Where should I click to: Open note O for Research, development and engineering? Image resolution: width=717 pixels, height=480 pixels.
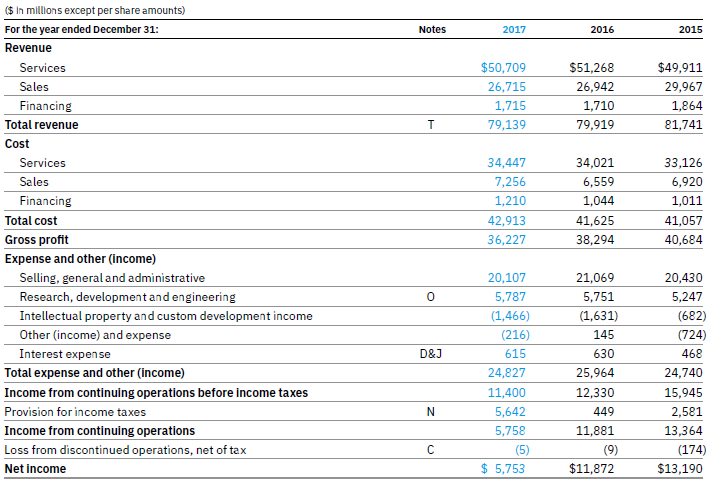pyautogui.click(x=431, y=297)
